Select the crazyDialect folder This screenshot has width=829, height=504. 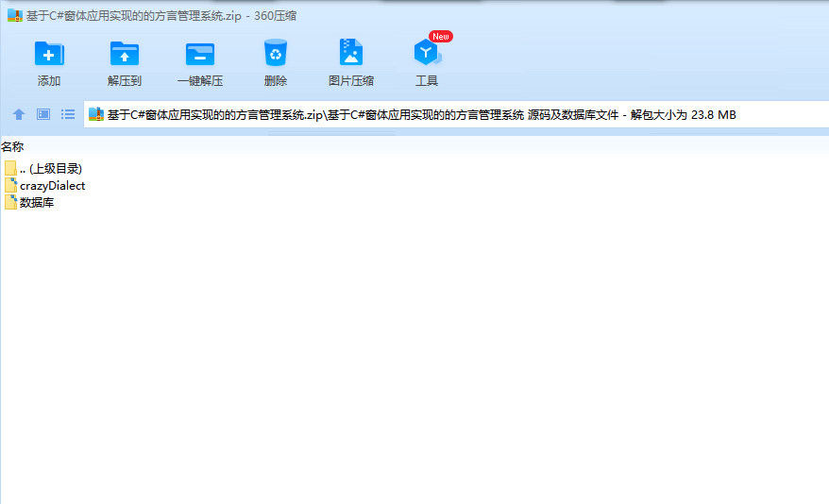click(45, 185)
